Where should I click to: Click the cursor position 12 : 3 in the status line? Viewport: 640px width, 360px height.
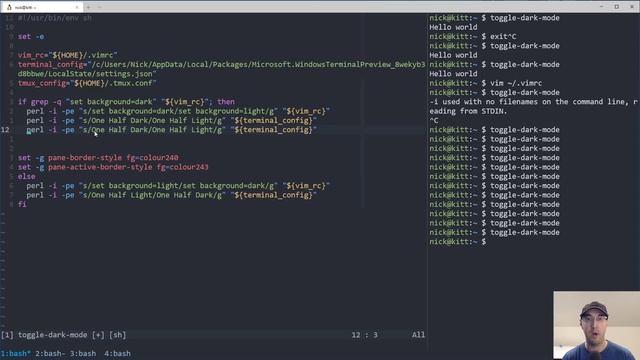coord(364,335)
